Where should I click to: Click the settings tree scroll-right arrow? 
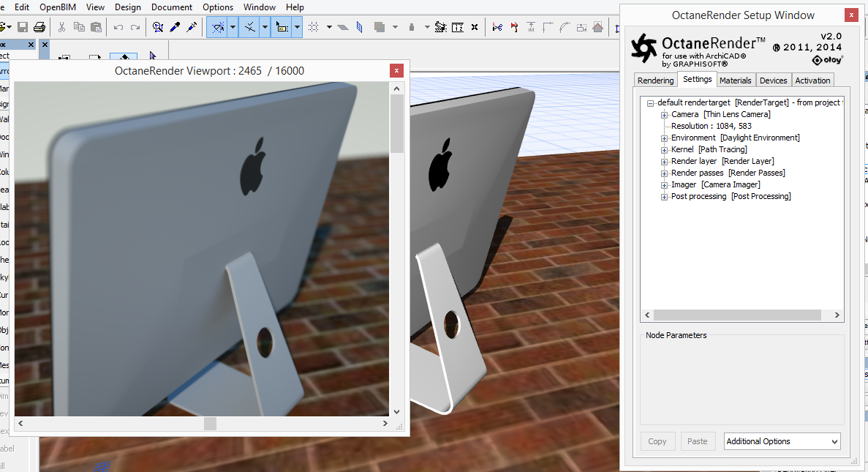click(837, 315)
